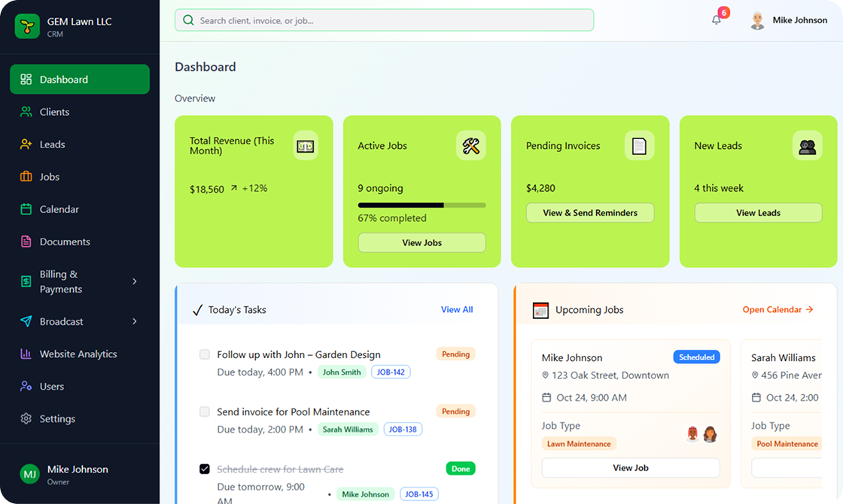Image resolution: width=843 pixels, height=504 pixels.
Task: Expand the Billing & Payments submenu
Action: [135, 281]
